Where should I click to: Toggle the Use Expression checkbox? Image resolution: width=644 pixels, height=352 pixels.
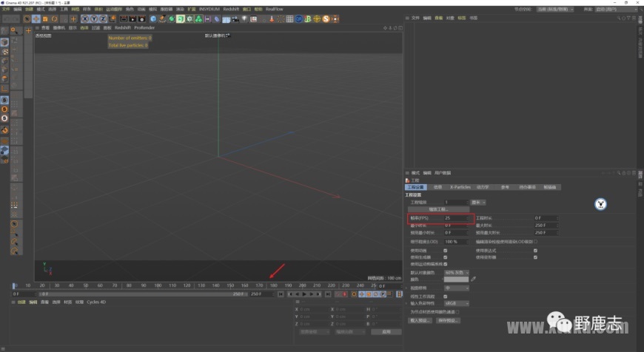click(x=535, y=251)
